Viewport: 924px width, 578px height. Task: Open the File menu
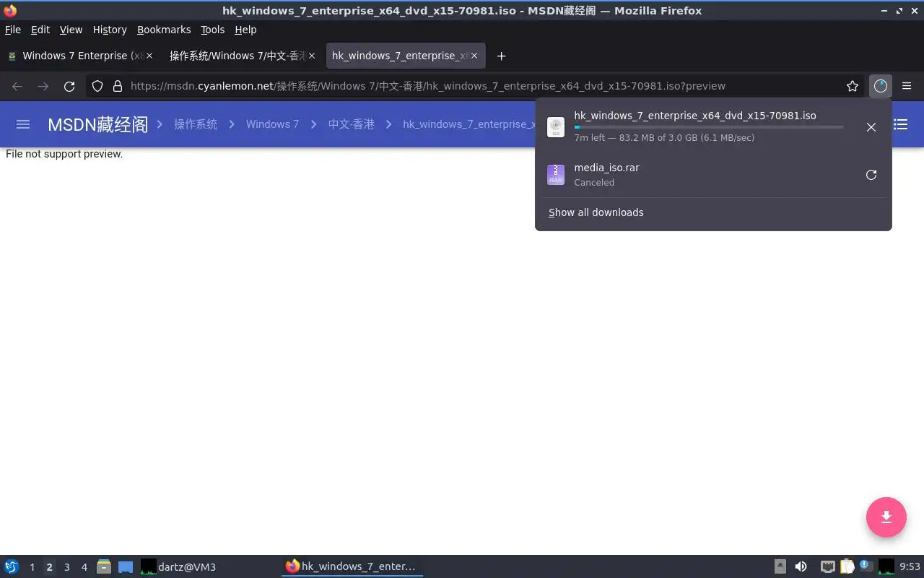(x=13, y=30)
